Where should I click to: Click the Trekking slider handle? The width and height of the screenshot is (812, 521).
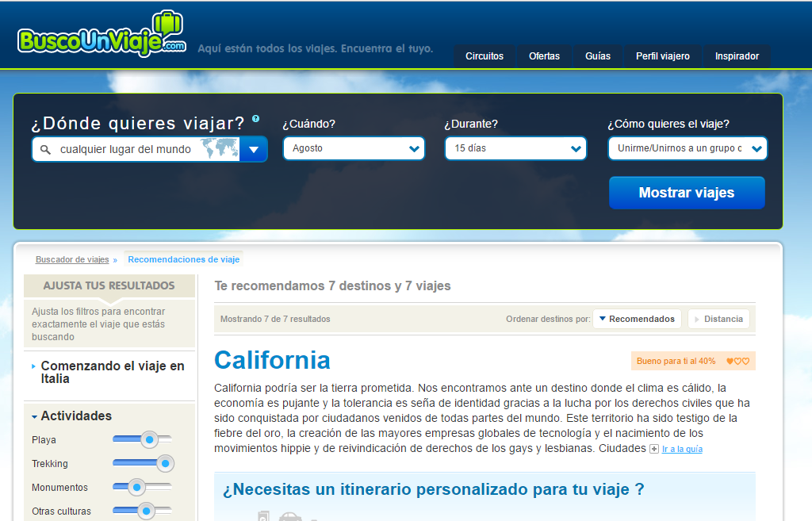pos(165,463)
